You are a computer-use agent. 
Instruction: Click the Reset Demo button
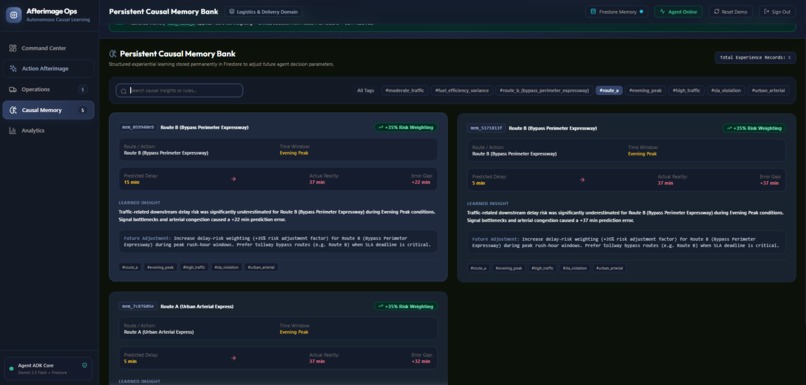(x=730, y=11)
